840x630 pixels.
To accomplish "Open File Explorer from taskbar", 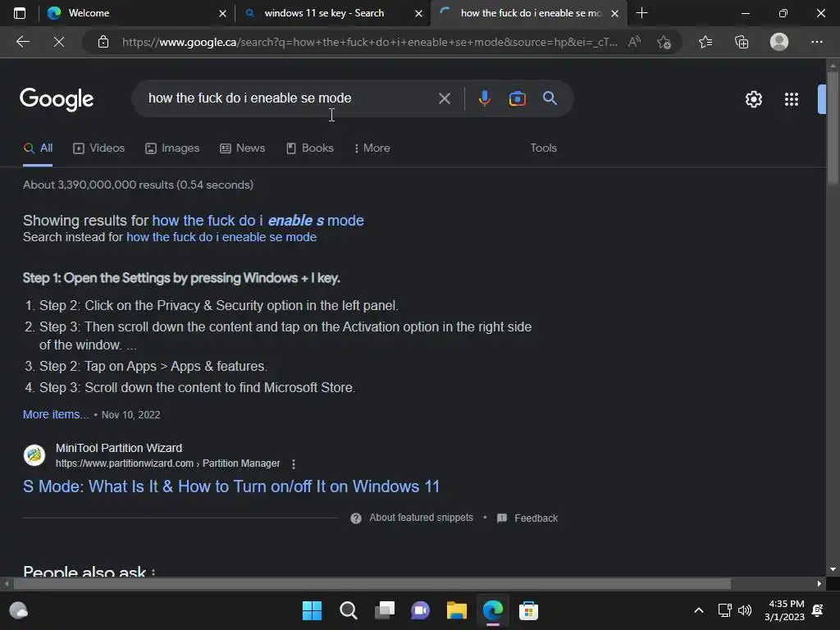I will [x=456, y=610].
